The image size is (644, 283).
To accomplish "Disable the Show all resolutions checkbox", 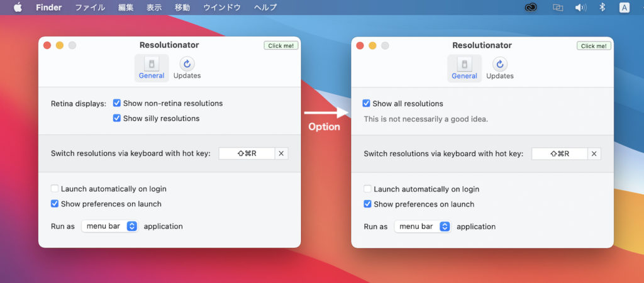I will 367,104.
